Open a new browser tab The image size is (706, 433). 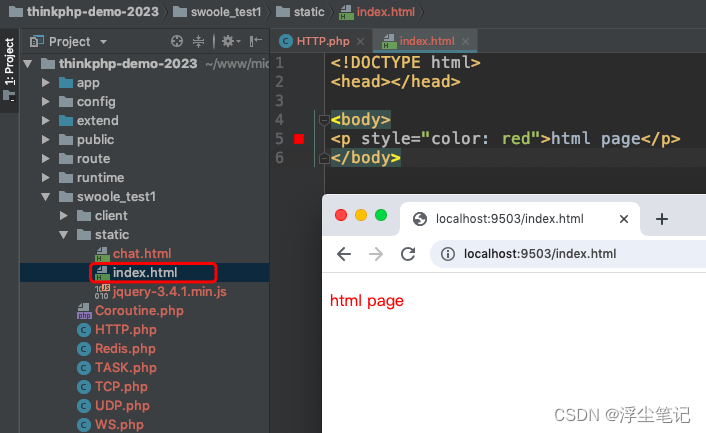(662, 219)
